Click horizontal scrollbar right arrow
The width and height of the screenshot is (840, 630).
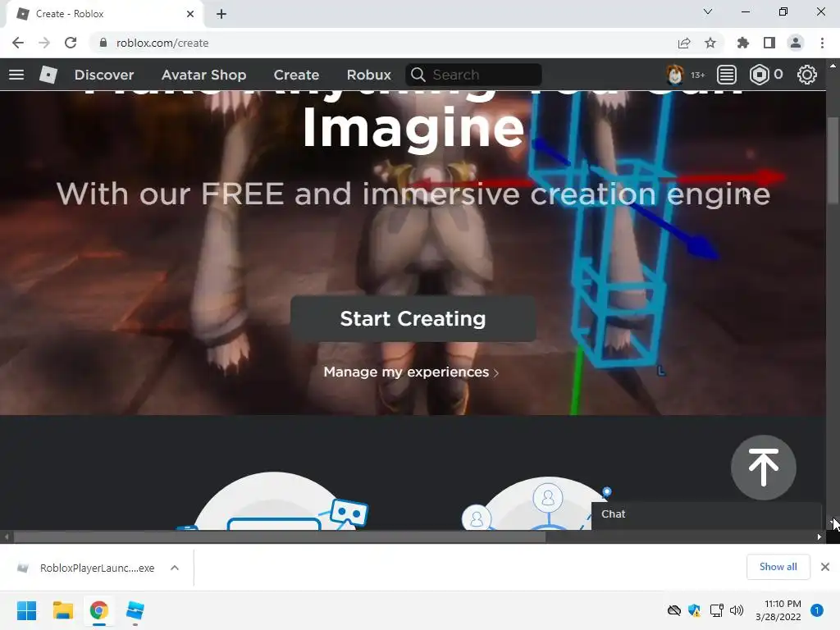819,536
